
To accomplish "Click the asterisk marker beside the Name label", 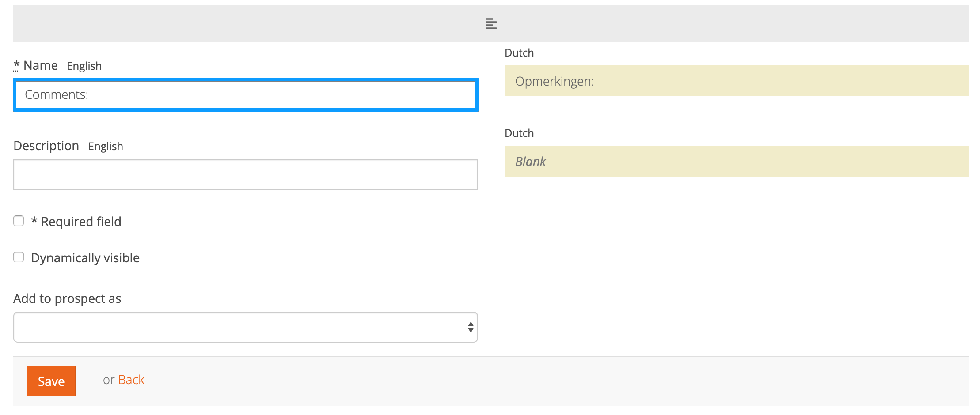I will point(16,65).
